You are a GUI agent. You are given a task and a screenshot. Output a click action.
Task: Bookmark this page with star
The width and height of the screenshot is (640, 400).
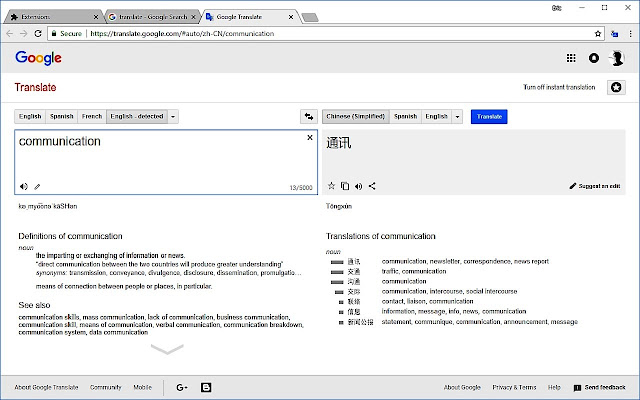[598, 33]
